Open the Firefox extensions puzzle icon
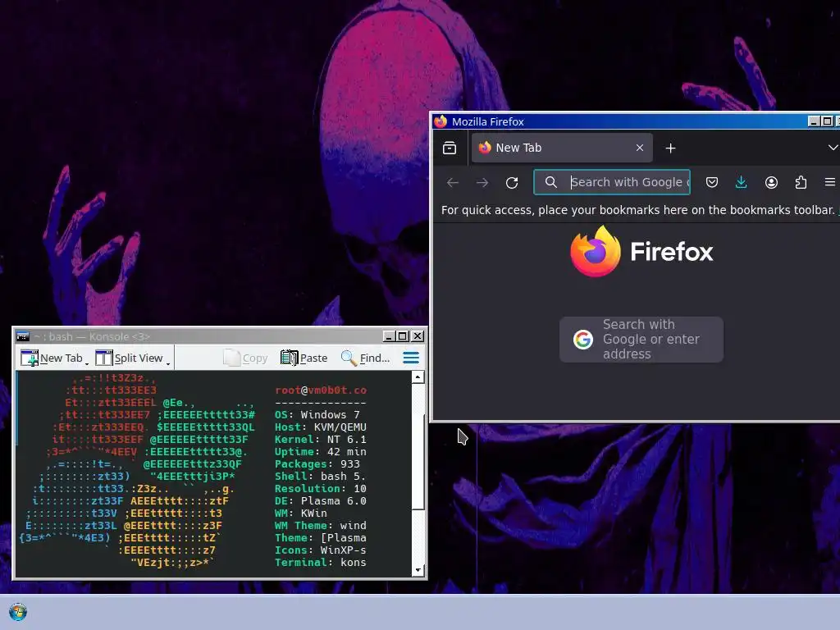 point(801,183)
